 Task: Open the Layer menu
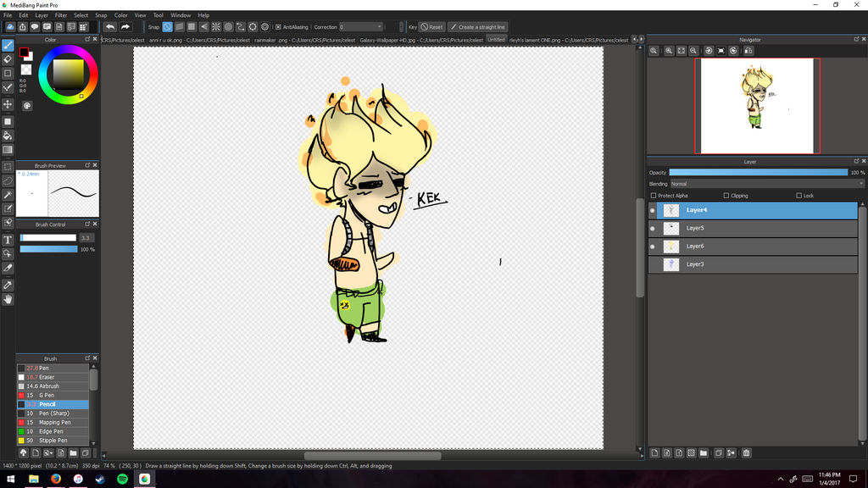coord(42,15)
